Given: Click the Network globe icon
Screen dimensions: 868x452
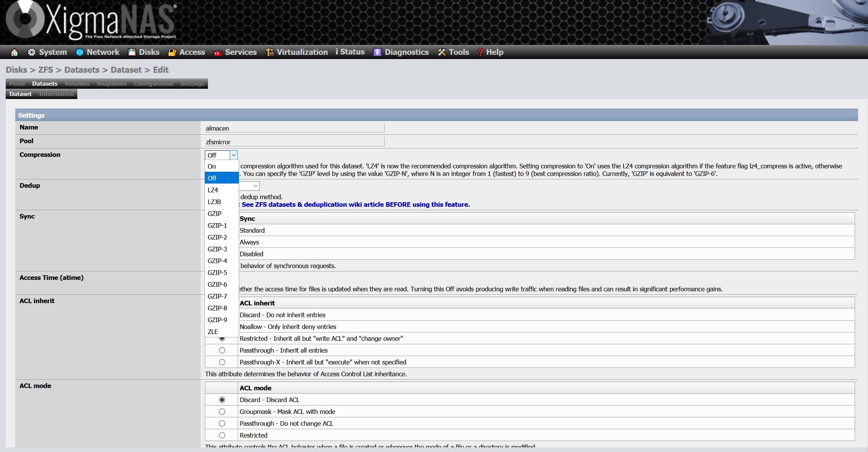Looking at the screenshot, I should (80, 52).
